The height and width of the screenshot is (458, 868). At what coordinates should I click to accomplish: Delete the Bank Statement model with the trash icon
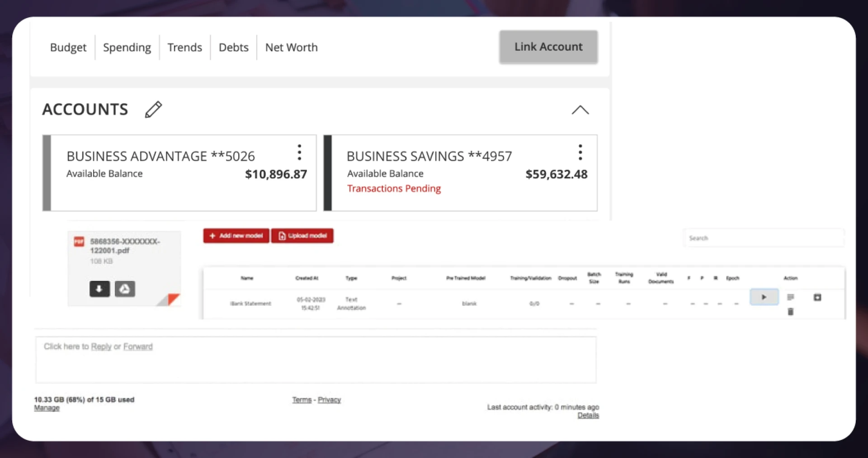coord(790,311)
